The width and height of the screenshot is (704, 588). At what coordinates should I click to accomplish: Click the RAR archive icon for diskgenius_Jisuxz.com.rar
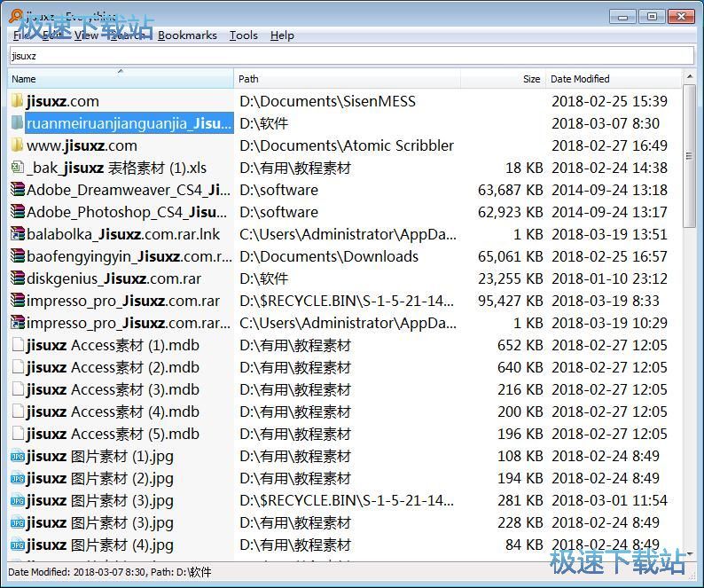[17, 278]
